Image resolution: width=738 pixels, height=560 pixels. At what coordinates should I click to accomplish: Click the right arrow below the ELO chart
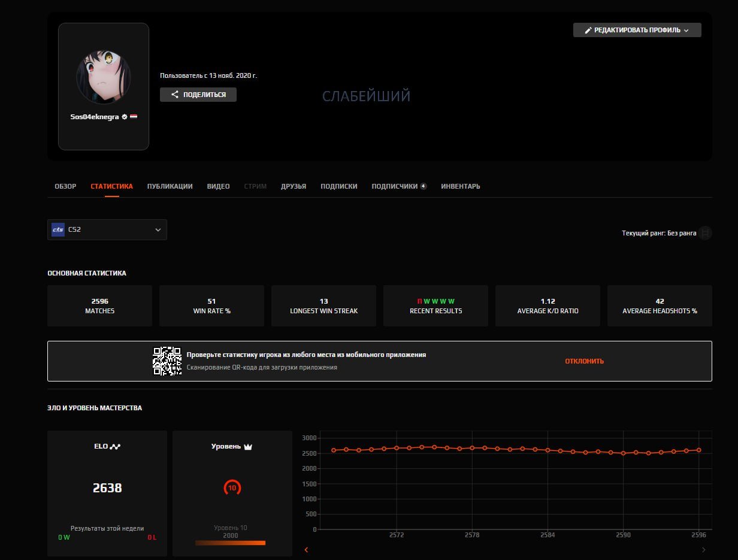point(704,549)
